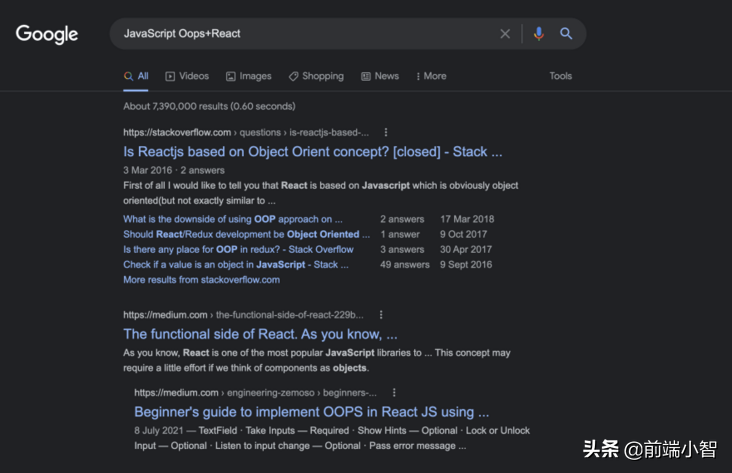Open 'Is Reactjs based on Object Orient concept?' result
This screenshot has width=732, height=473.
(313, 152)
